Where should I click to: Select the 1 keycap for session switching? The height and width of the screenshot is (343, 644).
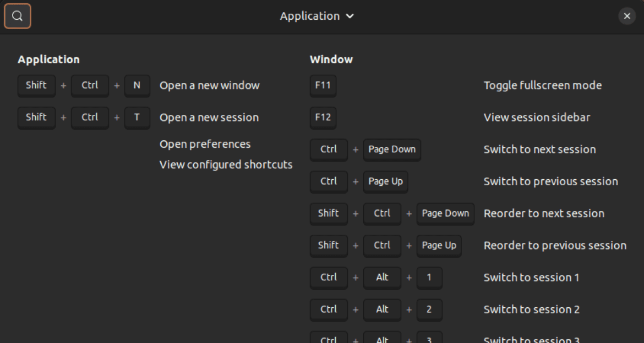coord(429,278)
